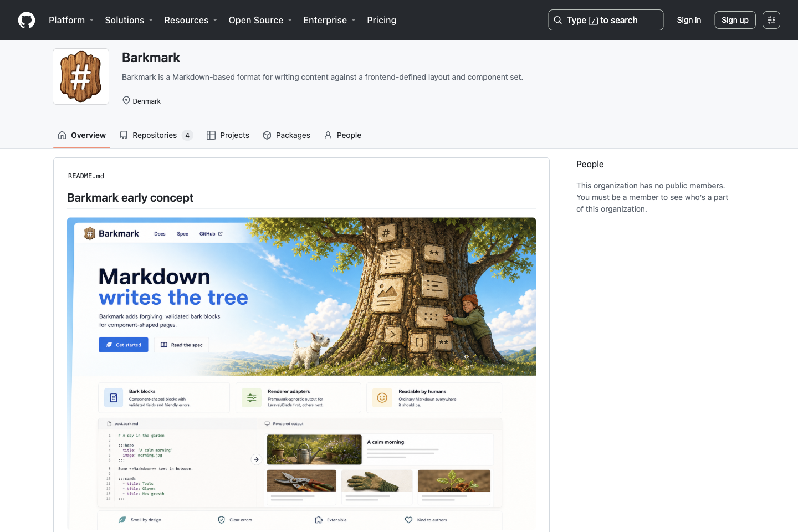Click the person icon on People tab
The image size is (798, 532).
(328, 135)
